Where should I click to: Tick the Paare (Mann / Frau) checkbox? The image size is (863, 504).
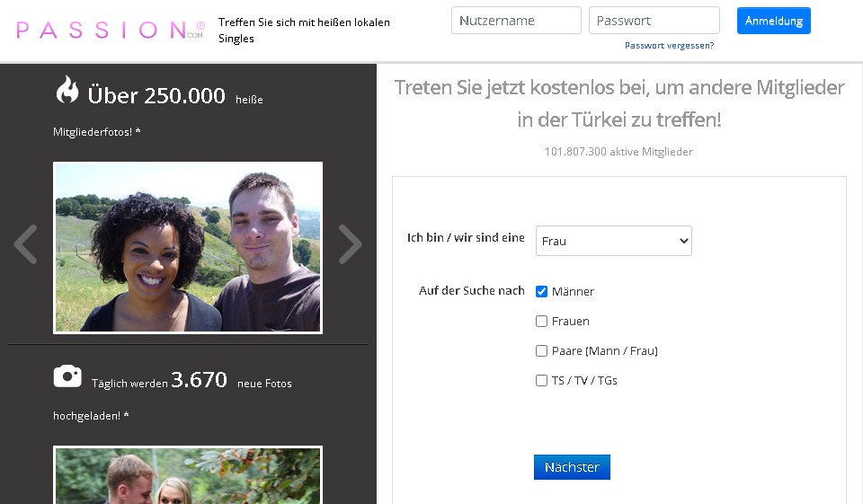541,350
